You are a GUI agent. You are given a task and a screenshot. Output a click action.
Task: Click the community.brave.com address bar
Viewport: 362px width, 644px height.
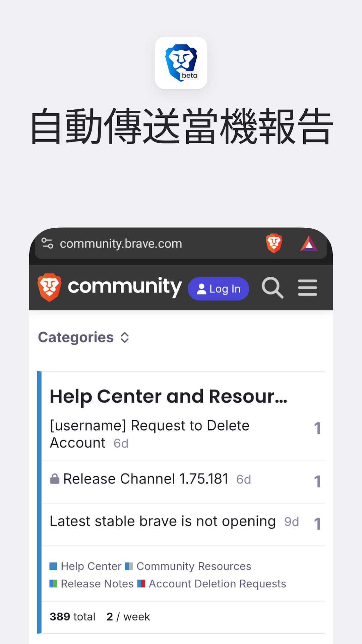tap(181, 244)
